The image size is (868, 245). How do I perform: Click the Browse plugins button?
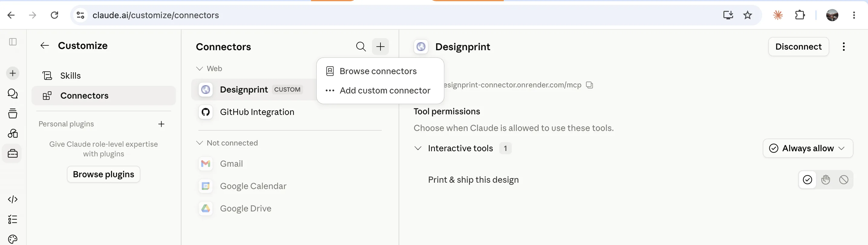103,174
